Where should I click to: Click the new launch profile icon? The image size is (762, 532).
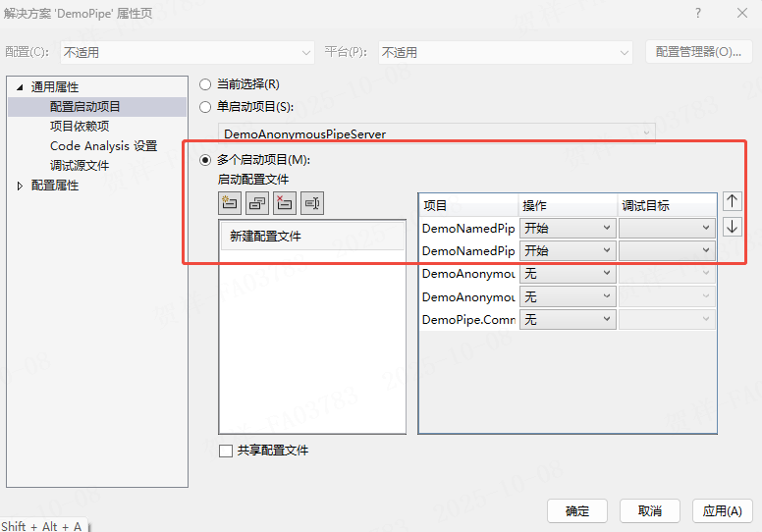230,203
